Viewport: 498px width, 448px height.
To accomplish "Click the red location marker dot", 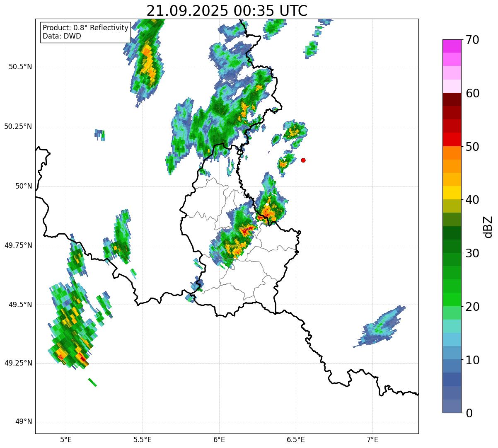I will pyautogui.click(x=303, y=160).
